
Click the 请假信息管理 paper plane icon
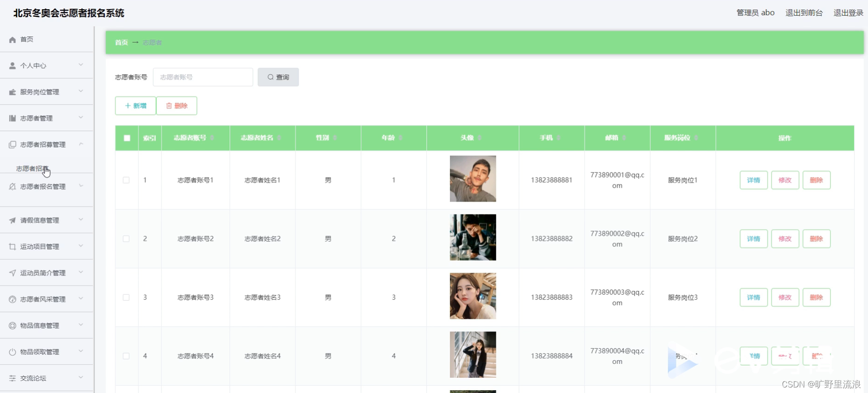tap(12, 220)
